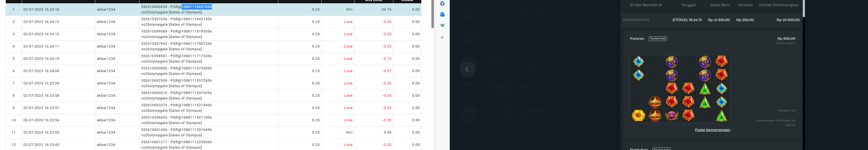Screen dimensions: 868x150
Task: Click reference 552610601277 - PGR@10881112235056
Action: click(176, 142)
